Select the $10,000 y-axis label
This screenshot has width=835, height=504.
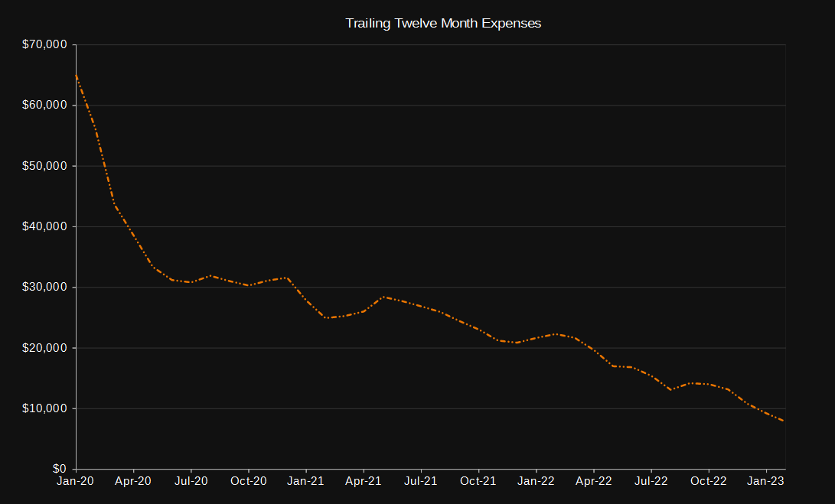tap(44, 408)
